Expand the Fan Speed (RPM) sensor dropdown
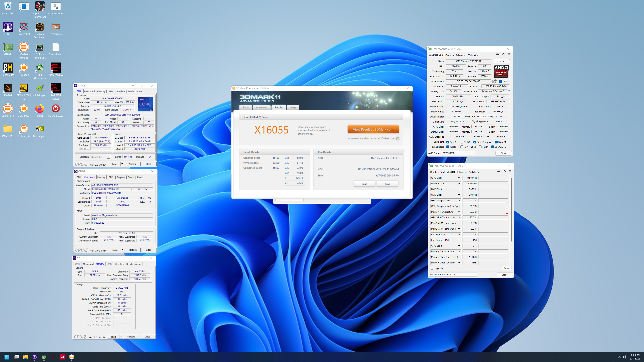Image resolution: width=644 pixels, height=362 pixels. 459,240
